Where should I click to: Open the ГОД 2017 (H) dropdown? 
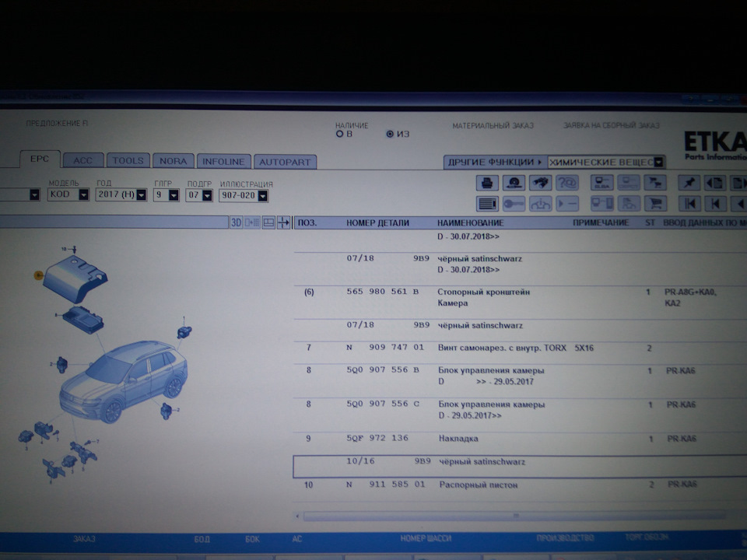[142, 194]
